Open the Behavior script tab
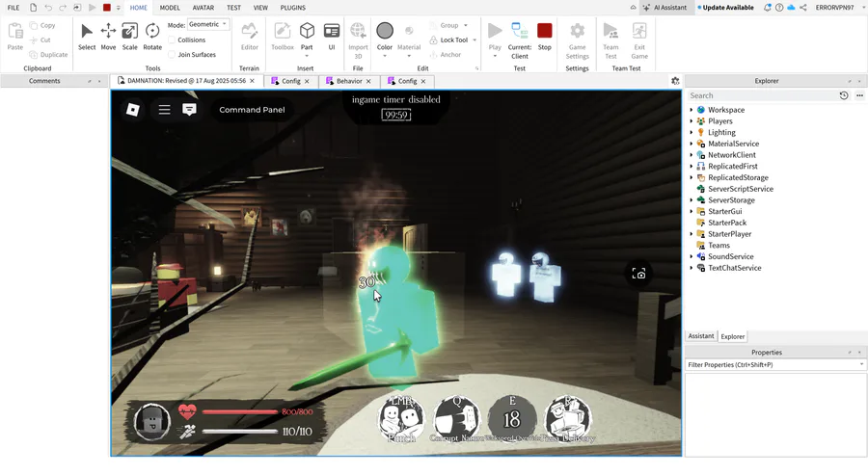The width and height of the screenshot is (868, 475). click(349, 81)
